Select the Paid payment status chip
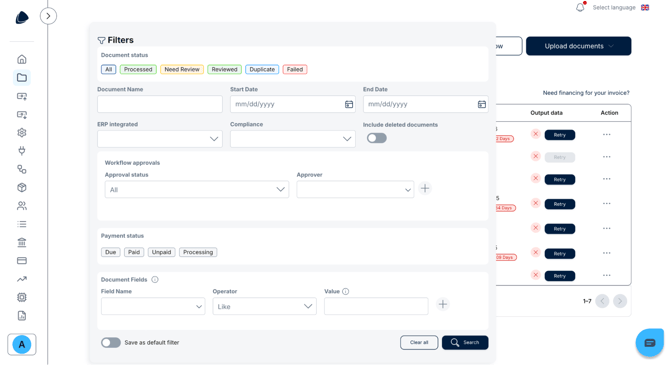The height and width of the screenshot is (365, 670). click(x=134, y=252)
